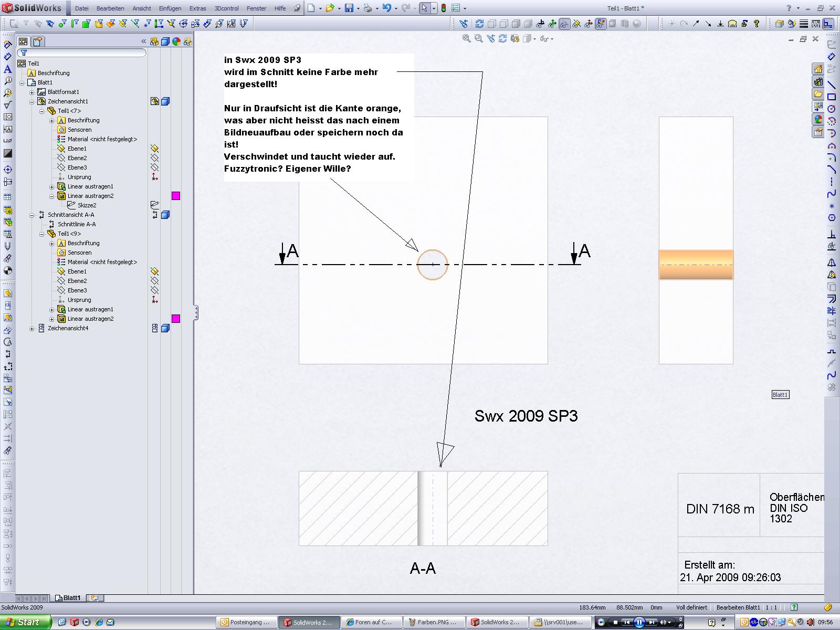This screenshot has height=630, width=840.
Task: Click the yellow help question mark toolbar icon
Action: (757, 24)
